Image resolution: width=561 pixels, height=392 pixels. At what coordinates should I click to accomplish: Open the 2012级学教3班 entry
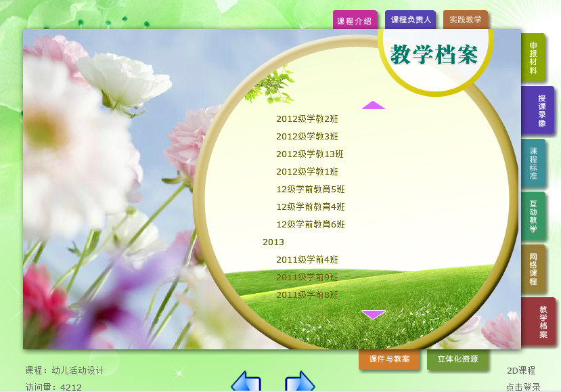pyautogui.click(x=307, y=136)
